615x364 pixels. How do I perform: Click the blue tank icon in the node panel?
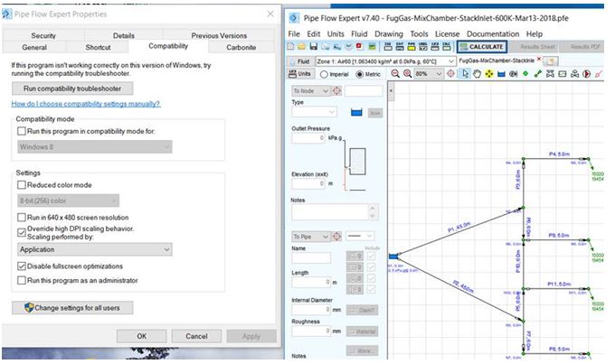click(x=356, y=113)
